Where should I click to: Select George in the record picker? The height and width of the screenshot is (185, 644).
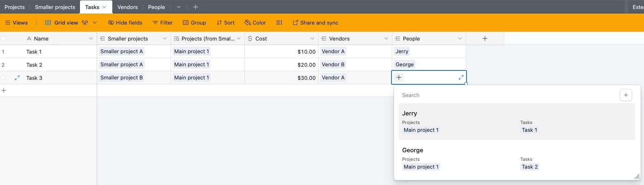pyautogui.click(x=517, y=158)
